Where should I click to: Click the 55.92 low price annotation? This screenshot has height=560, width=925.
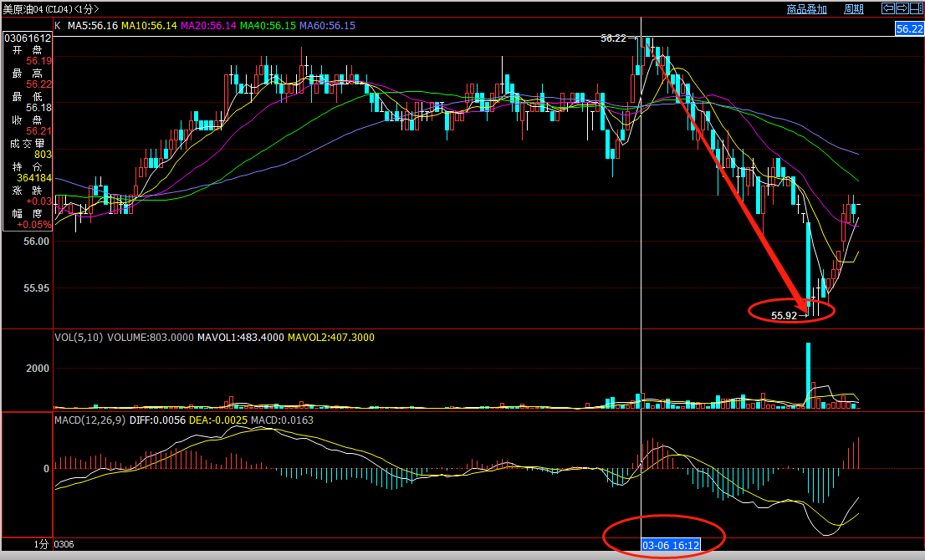click(x=784, y=316)
